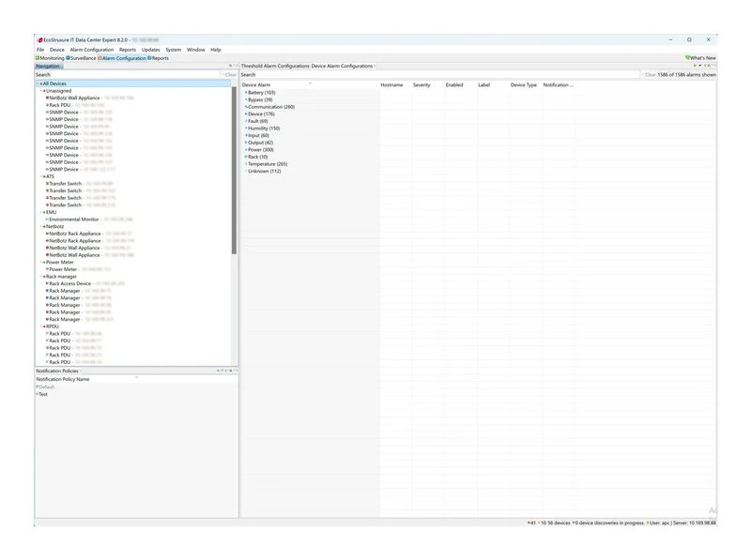Click the Test notification policy icon

(x=38, y=394)
